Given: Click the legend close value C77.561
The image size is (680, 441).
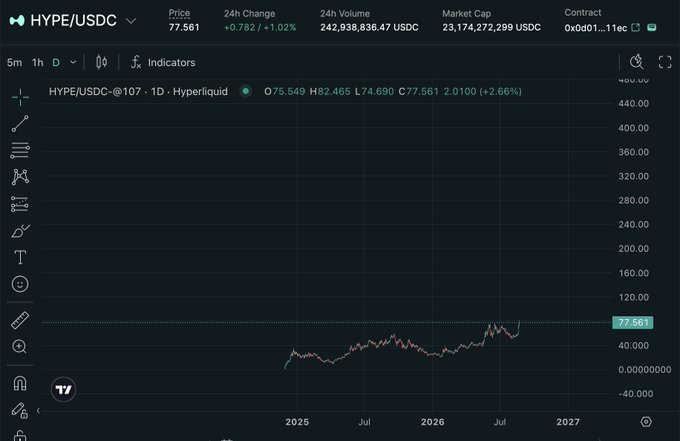Looking at the screenshot, I should click(x=418, y=91).
